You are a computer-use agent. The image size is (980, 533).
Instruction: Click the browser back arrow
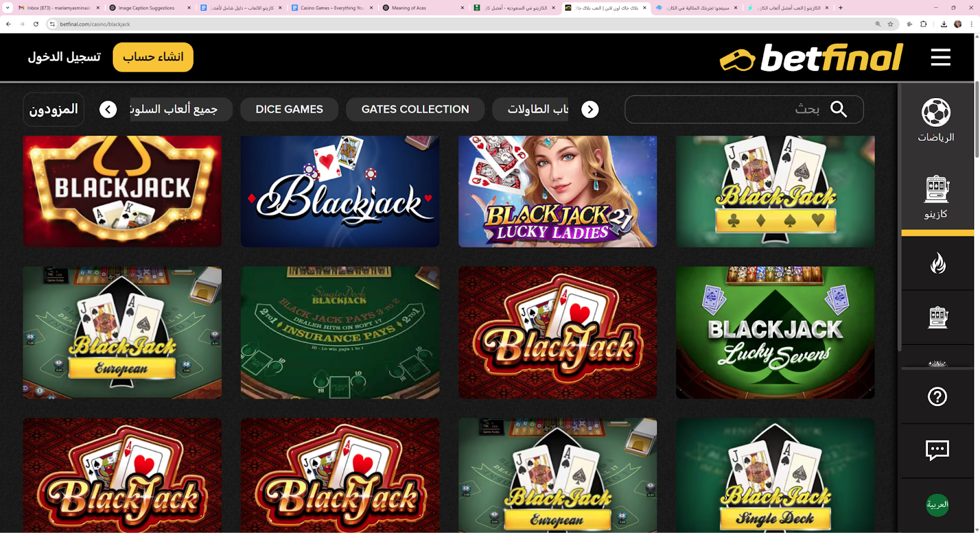[x=9, y=24]
